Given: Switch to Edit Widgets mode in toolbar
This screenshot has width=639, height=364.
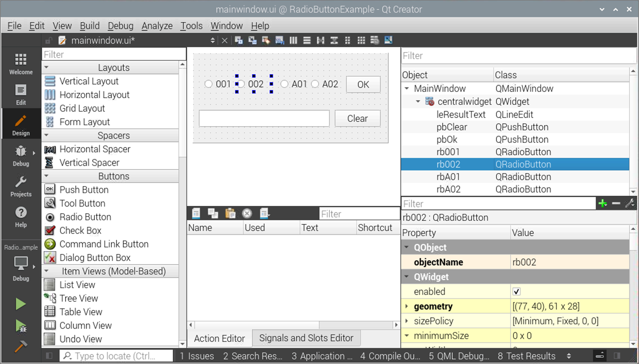Looking at the screenshot, I should click(x=239, y=40).
